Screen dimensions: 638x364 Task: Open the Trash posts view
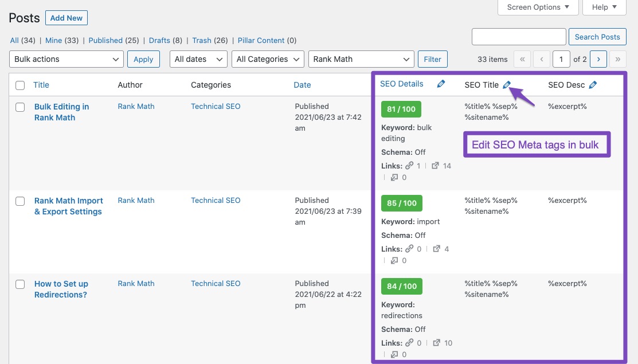click(x=201, y=40)
